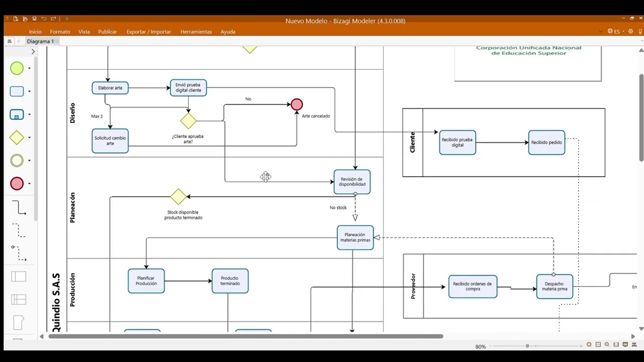Click the horizontal scrollbar thumb

(246, 336)
